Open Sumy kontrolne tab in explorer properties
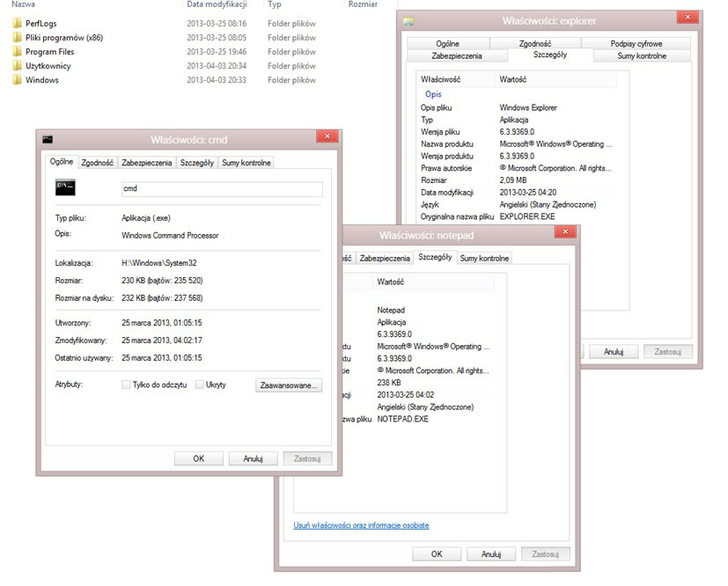728x586 pixels. [x=642, y=56]
